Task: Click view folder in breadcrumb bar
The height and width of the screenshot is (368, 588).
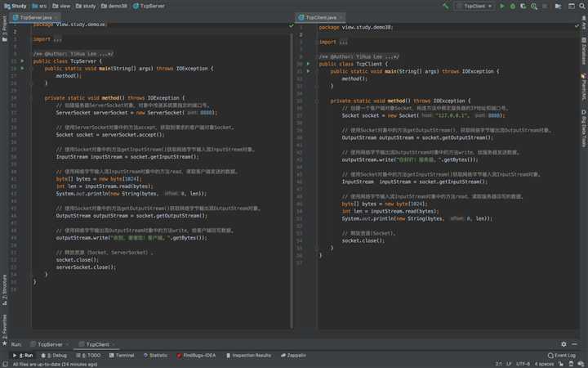Action: [61, 6]
